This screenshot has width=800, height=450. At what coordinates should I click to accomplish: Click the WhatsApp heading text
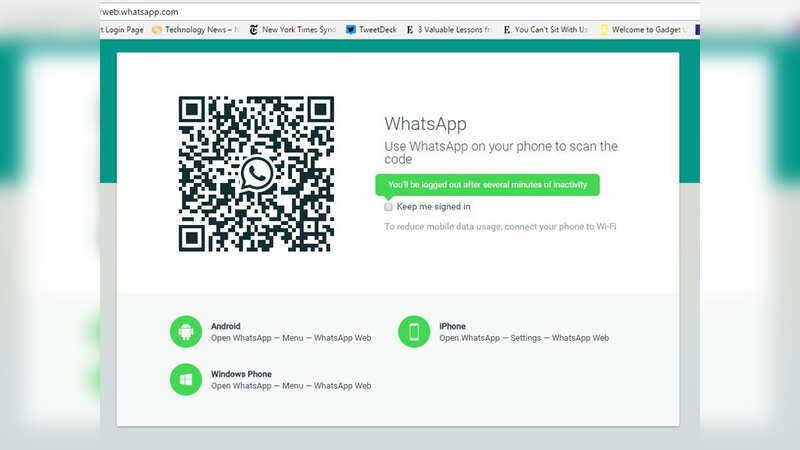(x=425, y=124)
